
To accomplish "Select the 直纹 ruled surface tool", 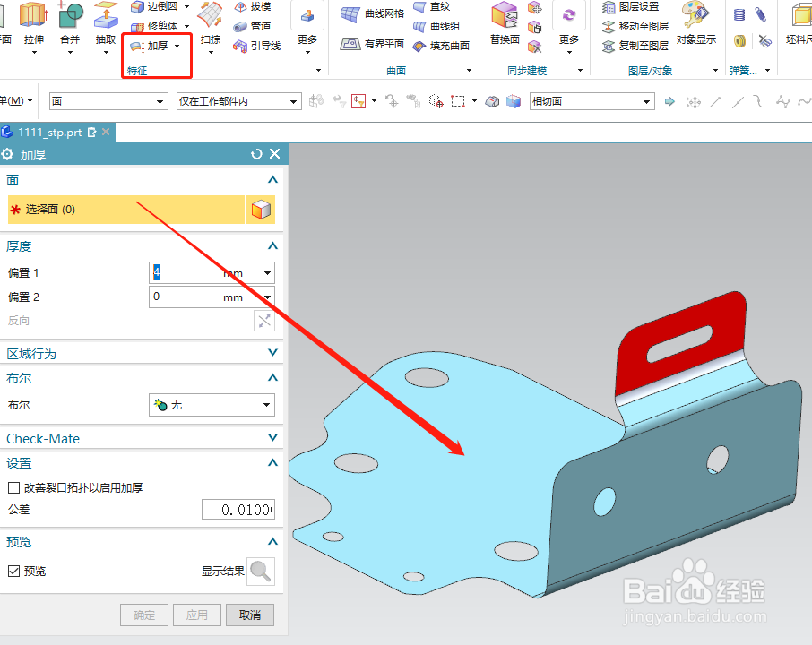I will click(432, 6).
